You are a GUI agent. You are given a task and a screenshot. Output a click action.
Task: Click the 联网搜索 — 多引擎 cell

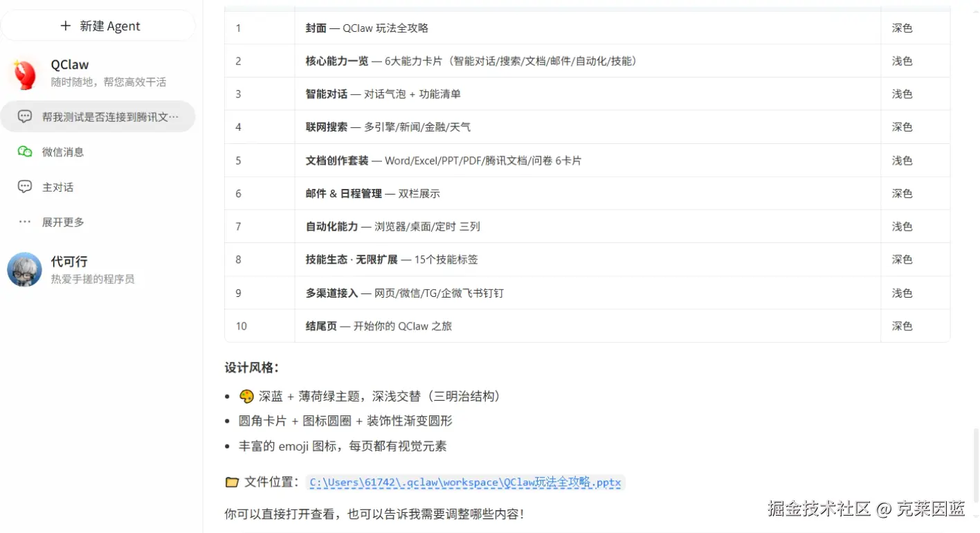(588, 127)
